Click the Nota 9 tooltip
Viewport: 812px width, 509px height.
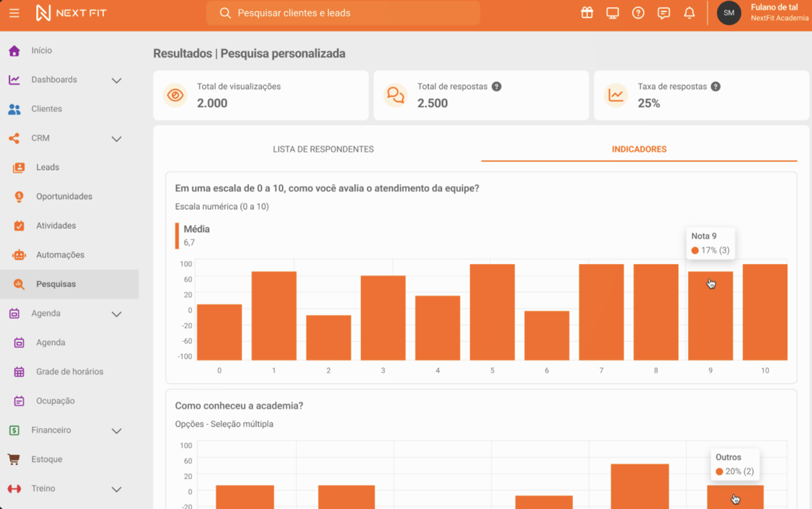tap(710, 243)
